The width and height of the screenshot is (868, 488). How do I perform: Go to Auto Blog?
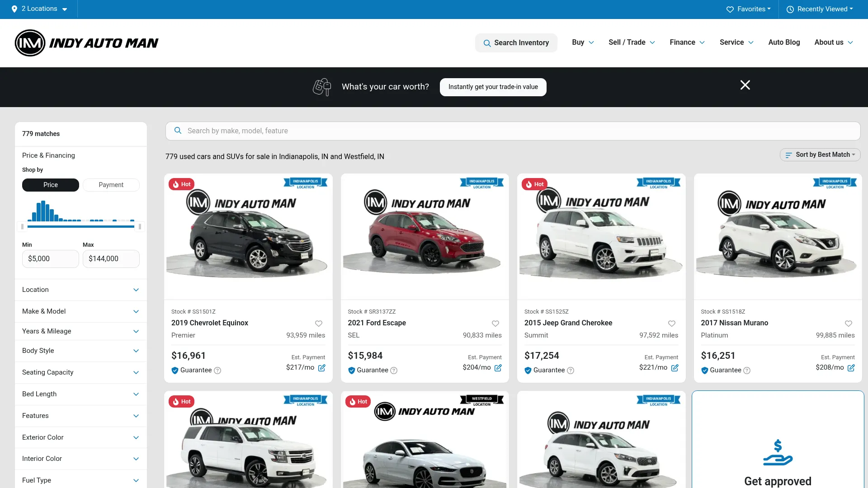784,42
